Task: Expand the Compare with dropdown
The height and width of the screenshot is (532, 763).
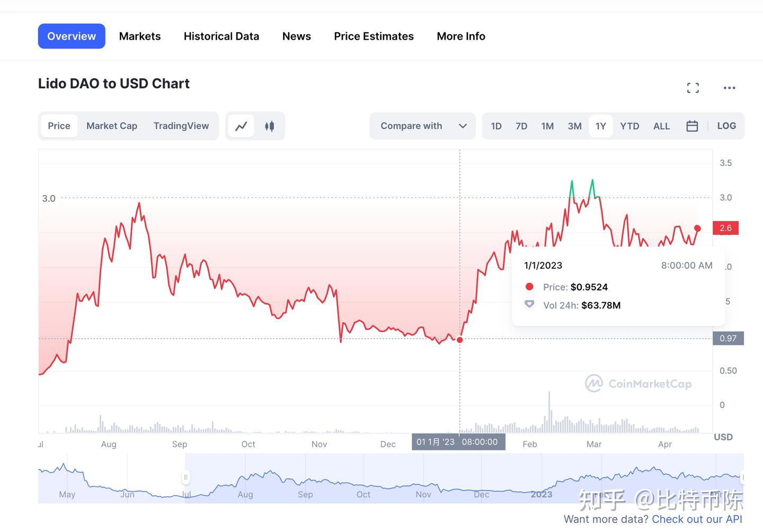Action: coord(423,126)
